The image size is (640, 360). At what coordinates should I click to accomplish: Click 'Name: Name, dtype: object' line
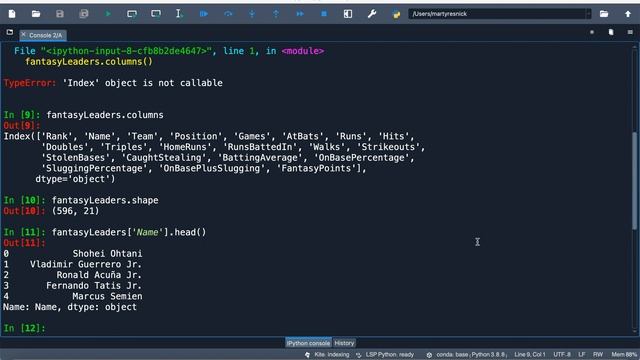pos(70,307)
